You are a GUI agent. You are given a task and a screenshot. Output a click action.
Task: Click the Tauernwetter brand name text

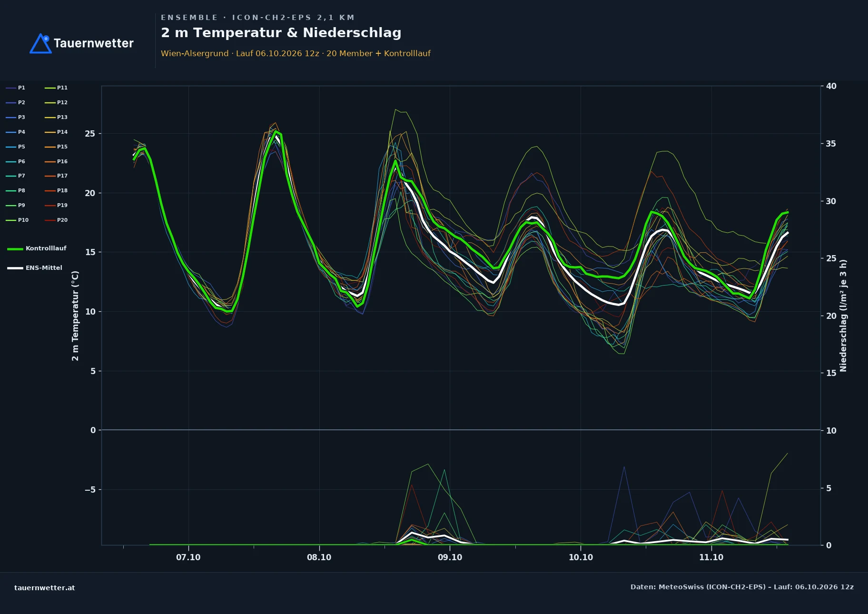(94, 43)
